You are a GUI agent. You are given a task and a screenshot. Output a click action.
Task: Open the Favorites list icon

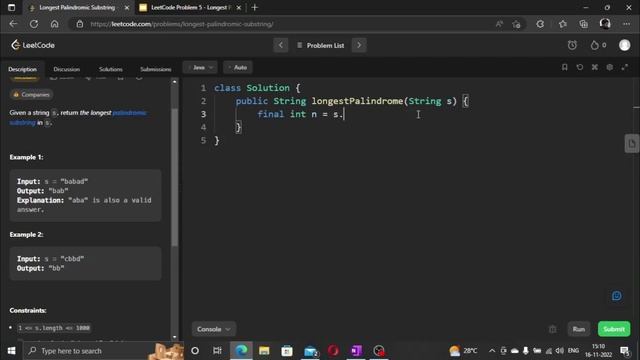tap(562, 24)
